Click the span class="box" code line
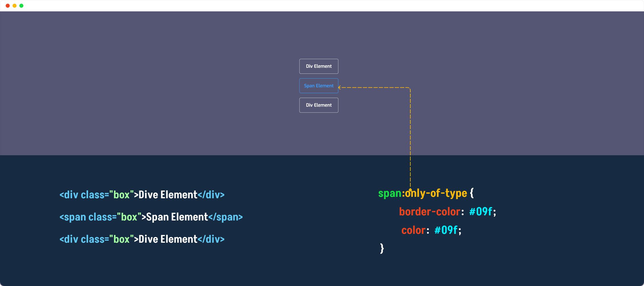The height and width of the screenshot is (286, 644). pyautogui.click(x=151, y=217)
